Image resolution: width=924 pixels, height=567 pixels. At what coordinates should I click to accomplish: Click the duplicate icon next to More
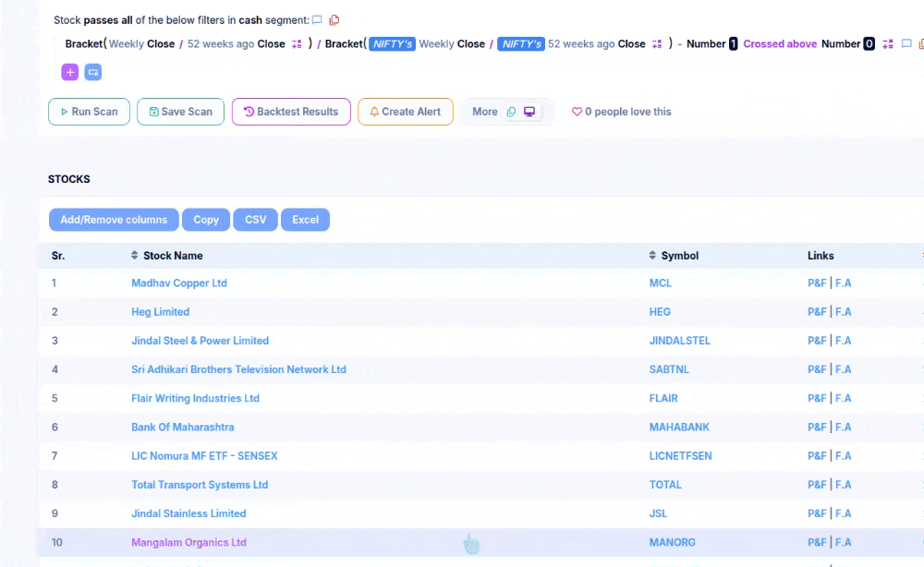click(511, 112)
